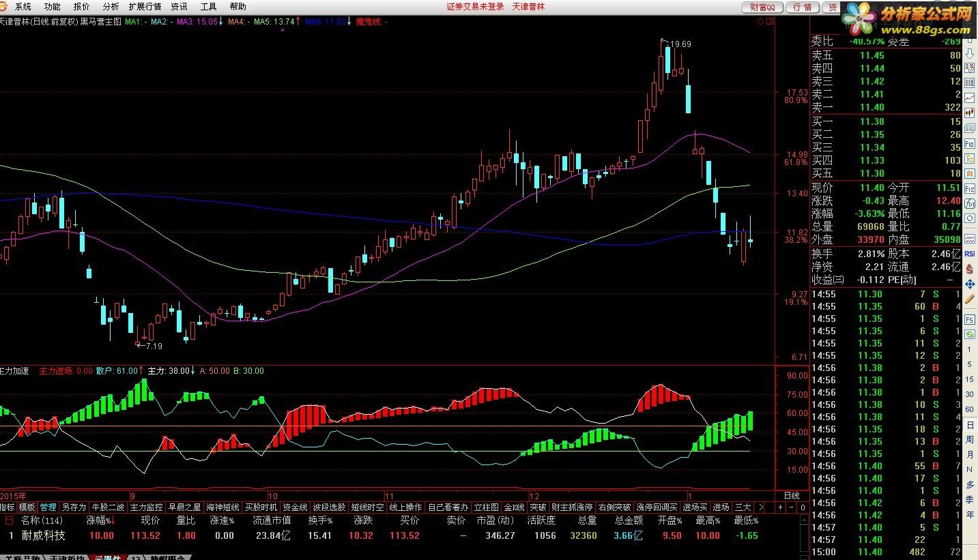This screenshot has width=978, height=560.
Task: Select 60-minute period
Action: click(969, 409)
